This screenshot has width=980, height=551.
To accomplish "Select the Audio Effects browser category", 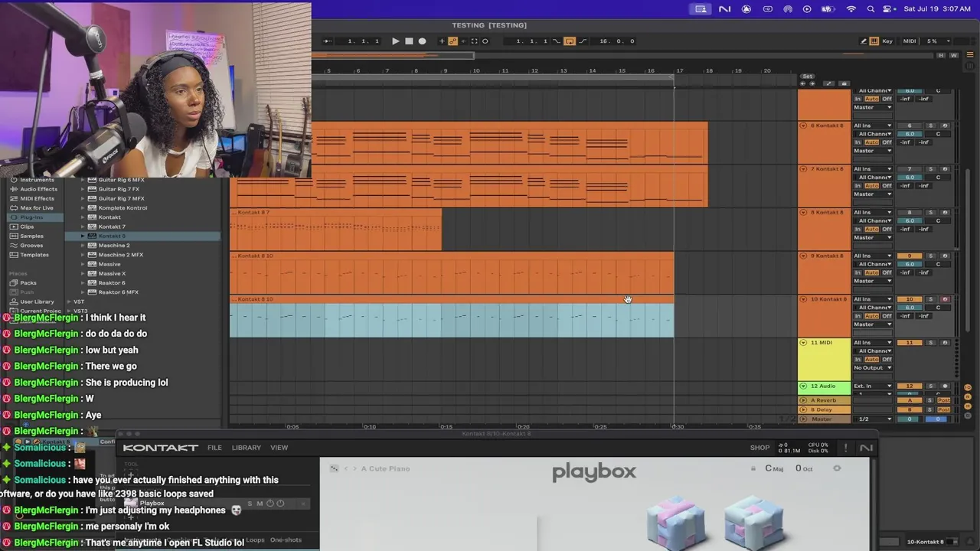I will pyautogui.click(x=38, y=189).
